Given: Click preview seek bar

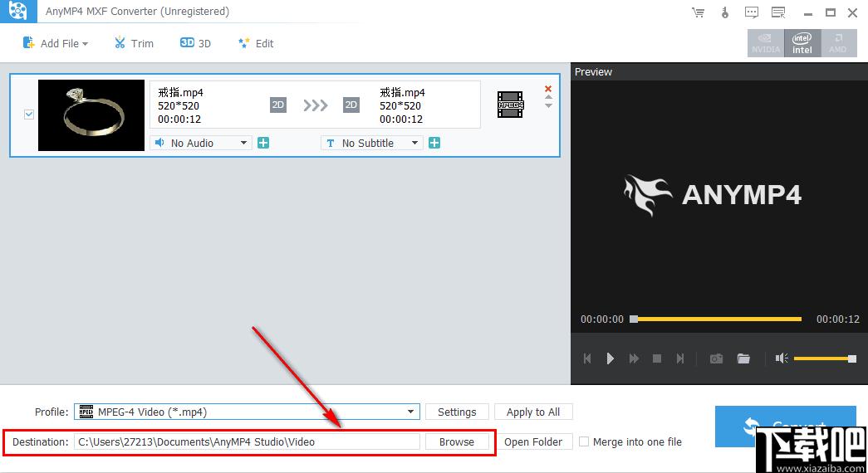Looking at the screenshot, I should click(x=716, y=319).
